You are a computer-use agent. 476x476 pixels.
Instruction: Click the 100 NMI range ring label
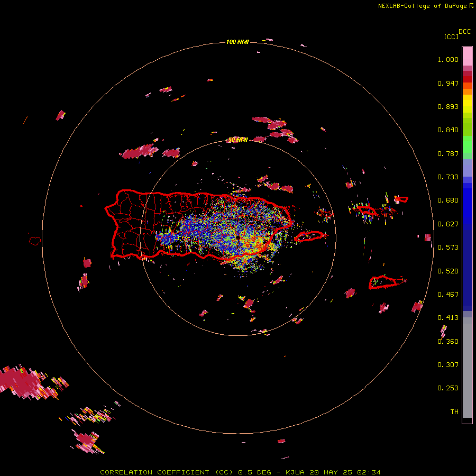pos(237,42)
